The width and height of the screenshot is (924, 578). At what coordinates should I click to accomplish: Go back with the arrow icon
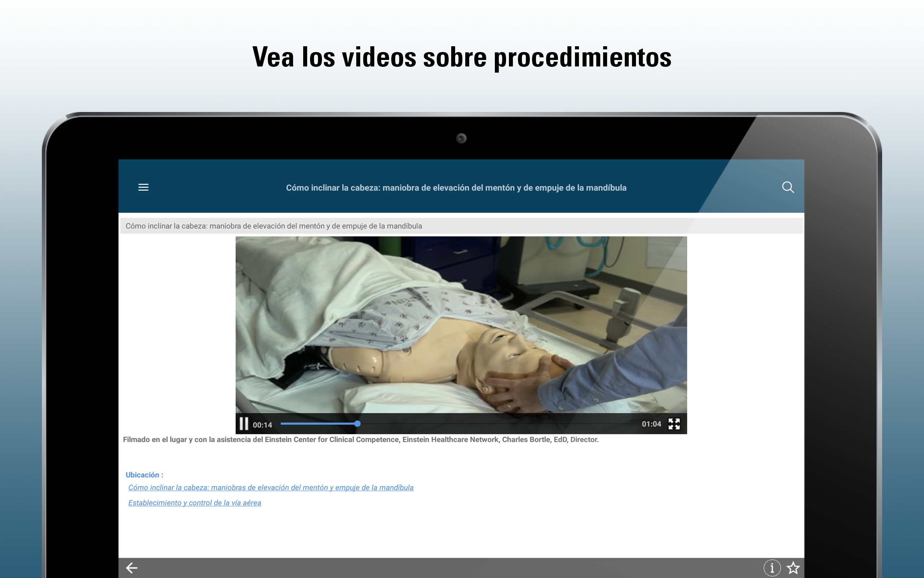[132, 568]
